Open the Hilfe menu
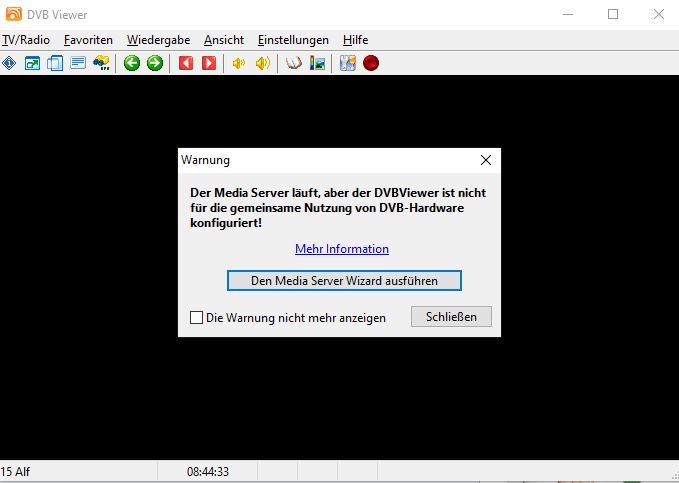The width and height of the screenshot is (679, 483). tap(356, 40)
